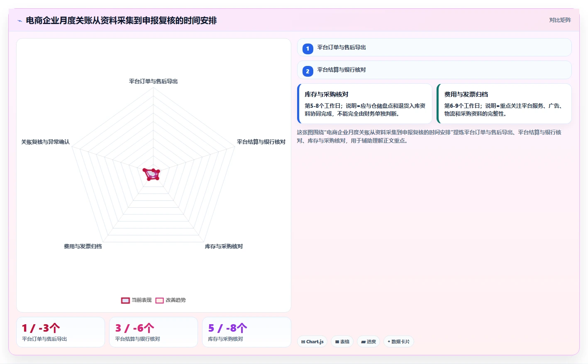This screenshot has width=588, height=364.
Task: Click the icon beside the title heading
Action: pyautogui.click(x=20, y=21)
